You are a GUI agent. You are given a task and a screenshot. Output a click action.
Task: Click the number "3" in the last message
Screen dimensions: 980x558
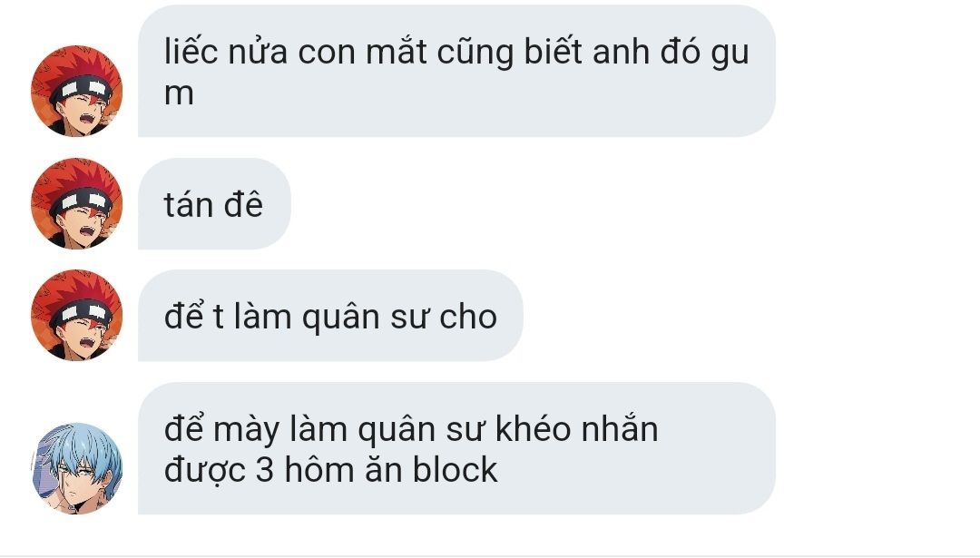[264, 470]
